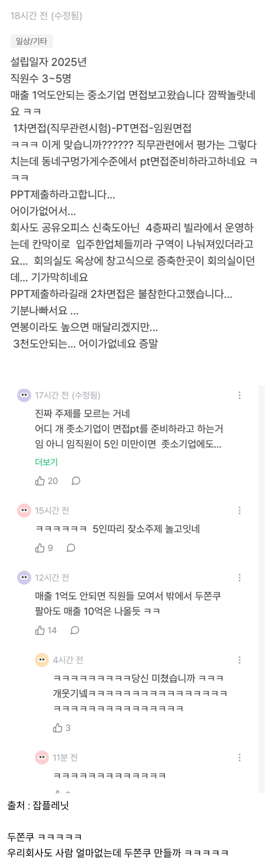This screenshot has width=272, height=868.
Task: Like the comment with 9 likes
Action: [40, 548]
